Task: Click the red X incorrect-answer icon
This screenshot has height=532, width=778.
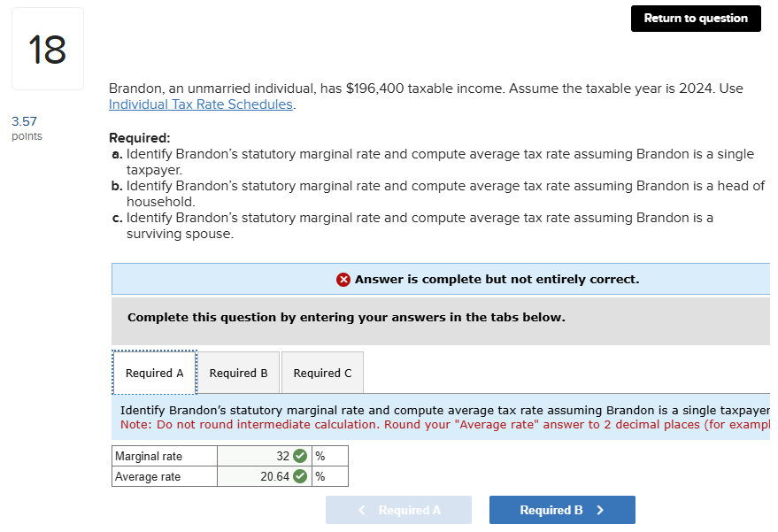Action: pos(343,280)
